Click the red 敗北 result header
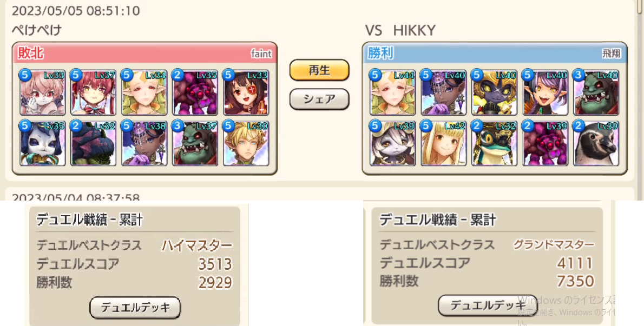644x326 pixels. [x=144, y=53]
